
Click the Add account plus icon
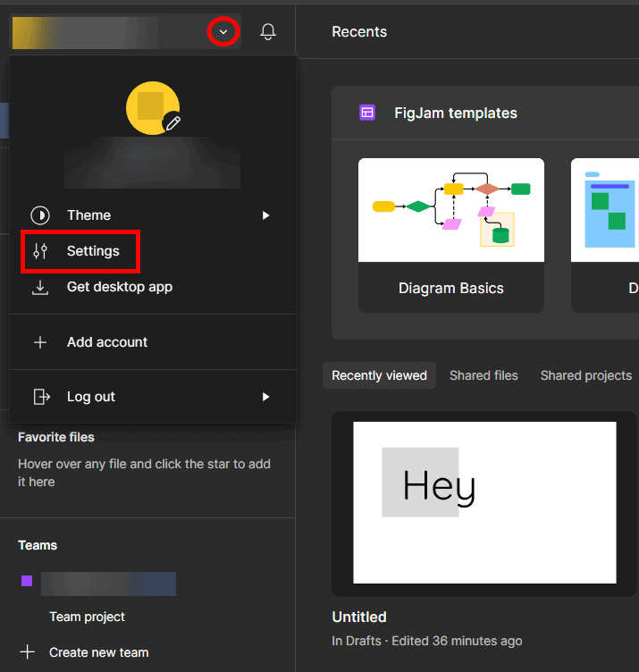coord(40,342)
